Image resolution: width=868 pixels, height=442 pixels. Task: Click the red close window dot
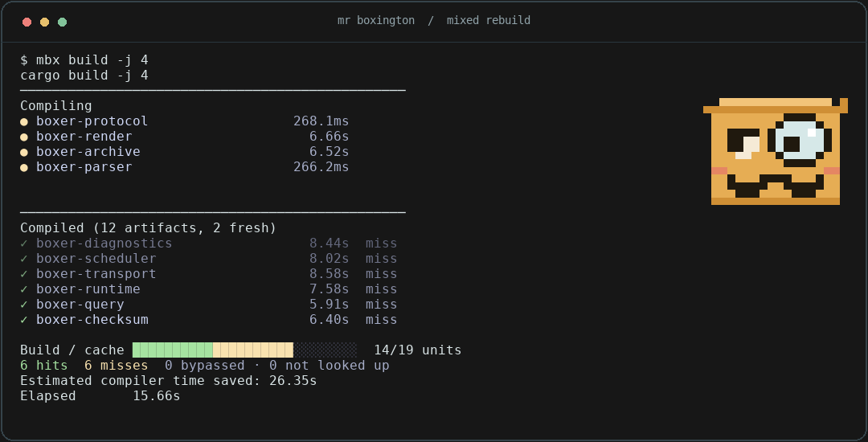click(x=27, y=23)
